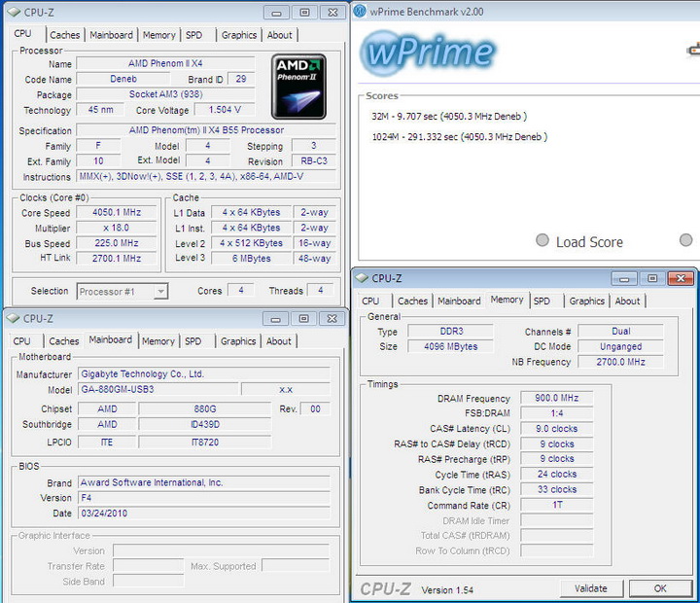Switch to CPU tab in Mainboard CPU-Z window
The image size is (700, 603).
(x=21, y=341)
